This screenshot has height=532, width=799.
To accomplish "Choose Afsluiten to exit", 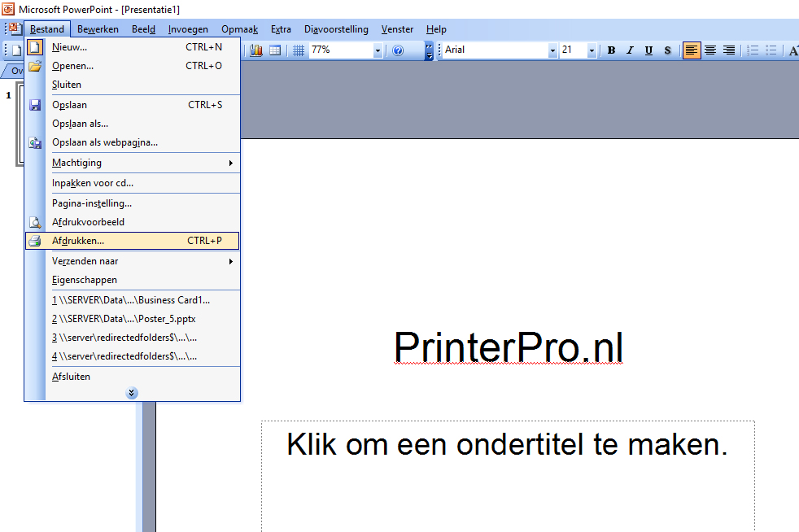I will pyautogui.click(x=132, y=377).
